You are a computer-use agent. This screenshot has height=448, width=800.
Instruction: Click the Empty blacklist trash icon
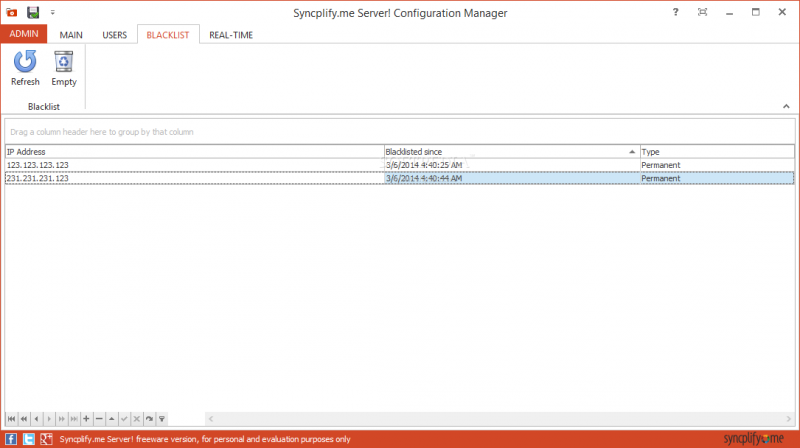click(x=63, y=61)
